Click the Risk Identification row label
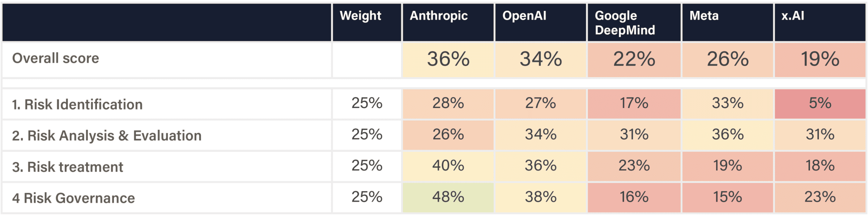Image resolution: width=868 pixels, height=216 pixels. (77, 104)
